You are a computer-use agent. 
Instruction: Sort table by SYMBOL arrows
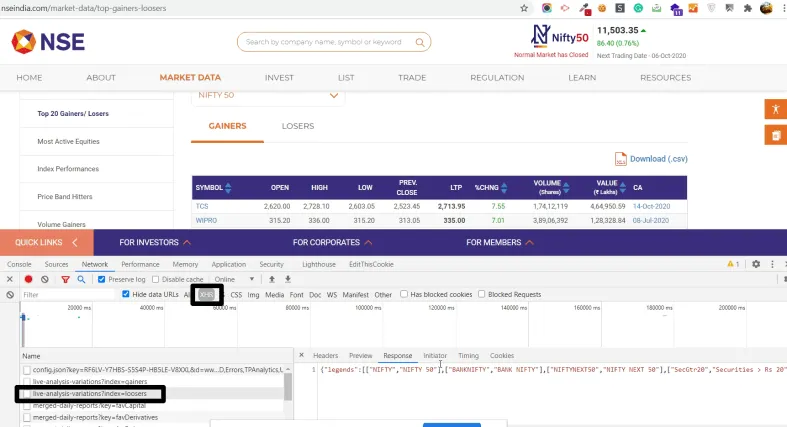[228, 188]
